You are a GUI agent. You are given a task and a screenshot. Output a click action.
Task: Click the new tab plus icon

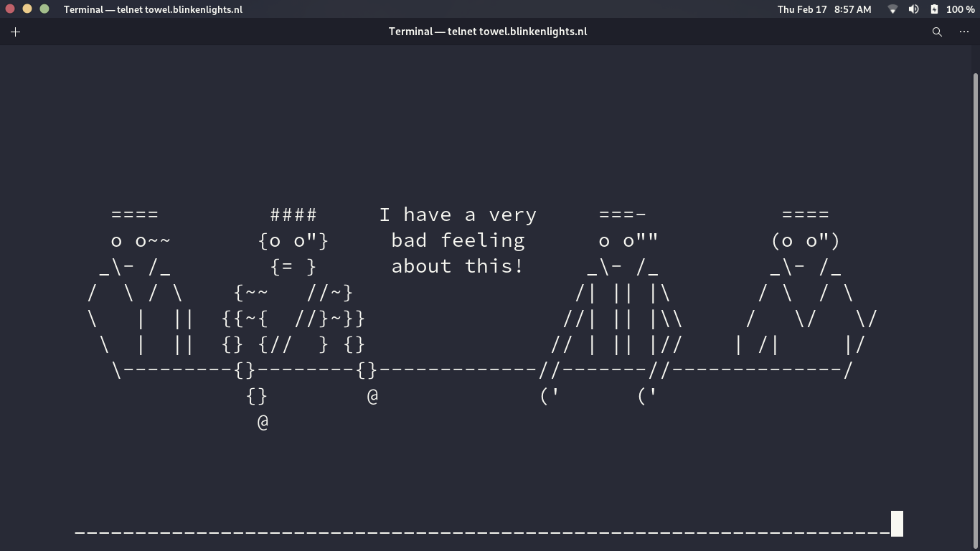[x=15, y=32]
